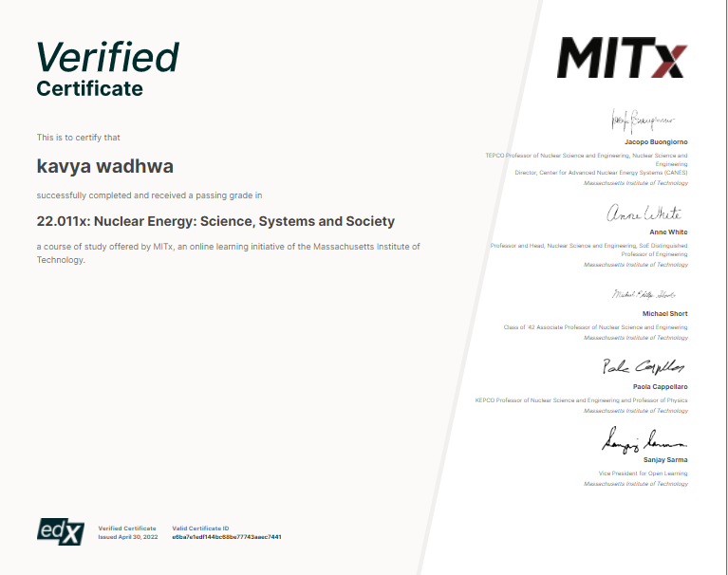This screenshot has height=575, width=728.
Task: Click Anne White's handwritten signature
Action: [644, 213]
